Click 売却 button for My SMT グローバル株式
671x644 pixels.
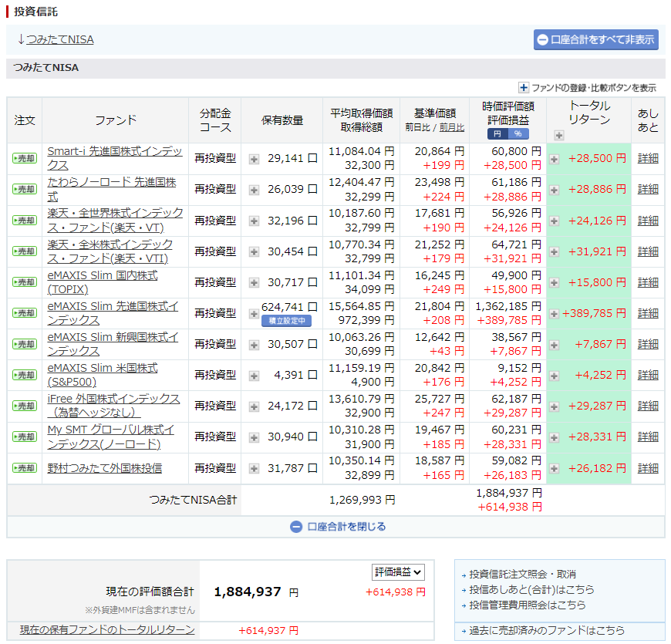(x=25, y=437)
